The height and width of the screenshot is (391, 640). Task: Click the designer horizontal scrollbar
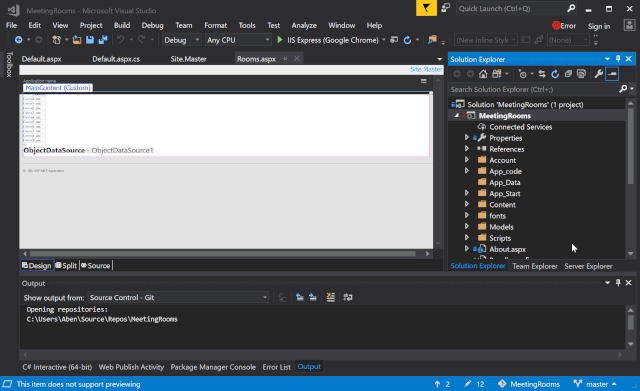point(223,254)
